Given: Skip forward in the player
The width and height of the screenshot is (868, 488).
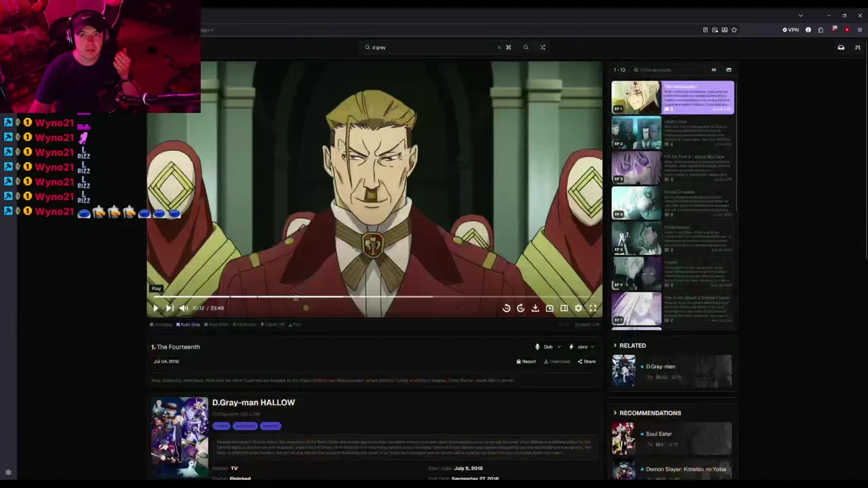Looking at the screenshot, I should point(521,308).
